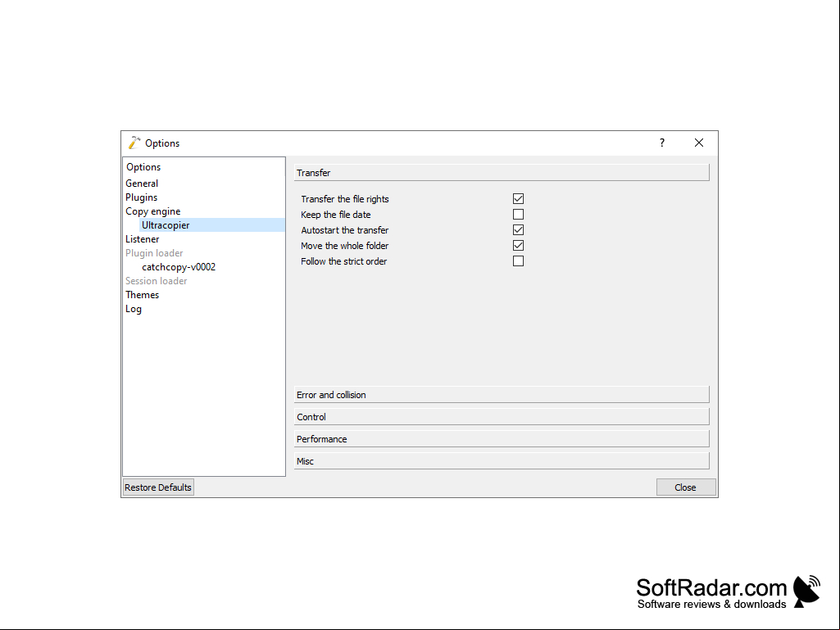Open Themes in the options tree

[142, 295]
